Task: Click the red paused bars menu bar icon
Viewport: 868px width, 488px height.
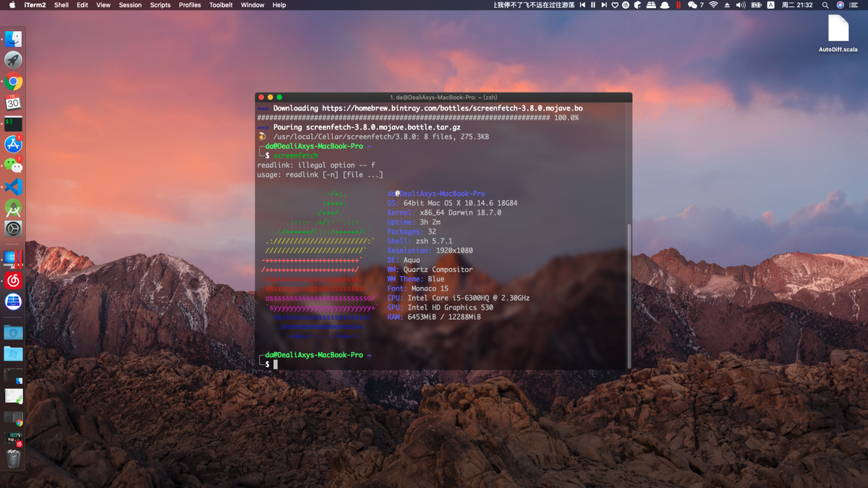Action: [x=678, y=5]
